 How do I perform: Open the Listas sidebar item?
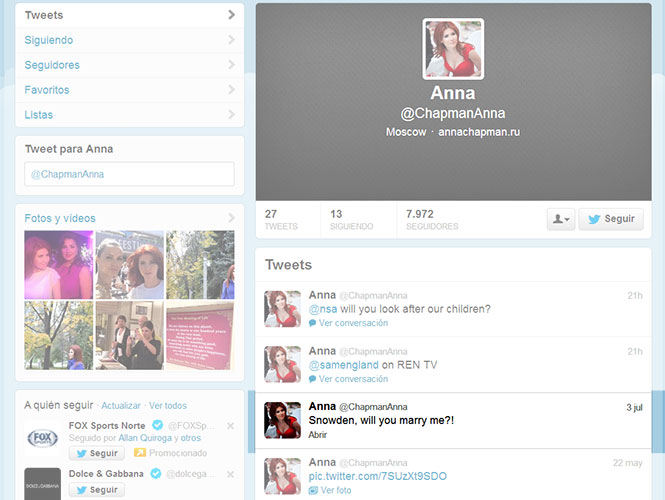point(129,115)
